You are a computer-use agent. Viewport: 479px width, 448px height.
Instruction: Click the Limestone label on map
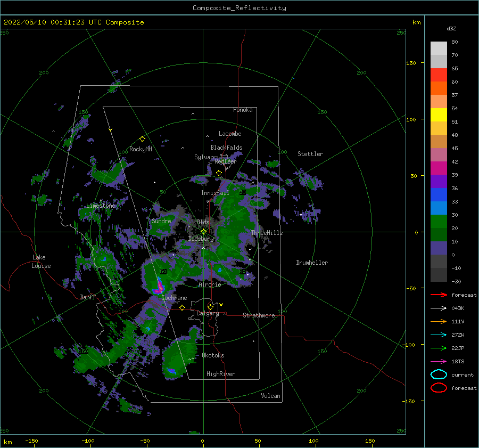[x=101, y=206]
